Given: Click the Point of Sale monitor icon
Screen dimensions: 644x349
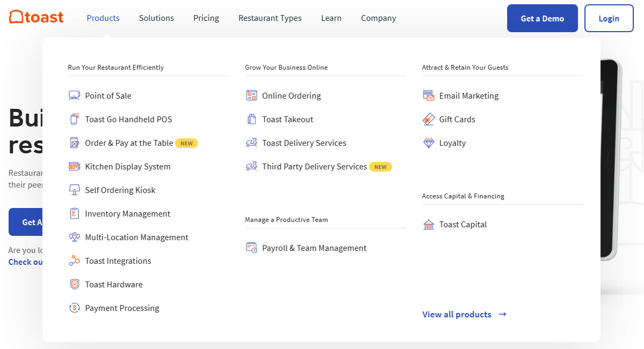Looking at the screenshot, I should 74,96.
